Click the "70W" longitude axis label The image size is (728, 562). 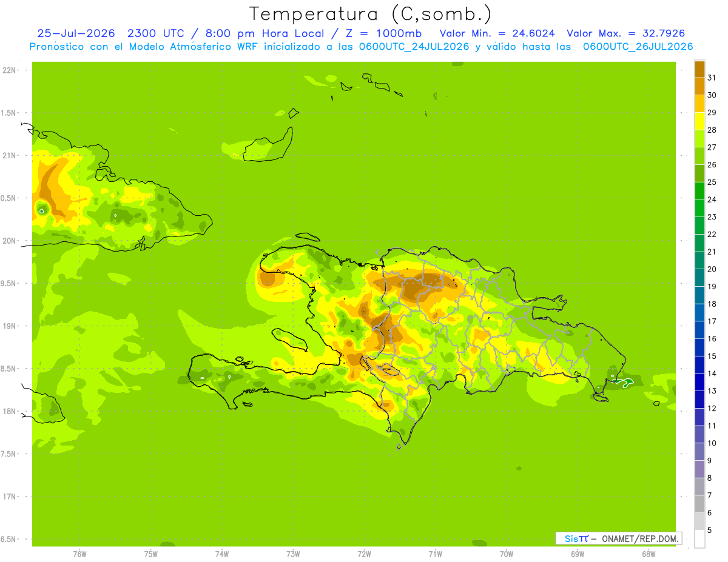[507, 554]
